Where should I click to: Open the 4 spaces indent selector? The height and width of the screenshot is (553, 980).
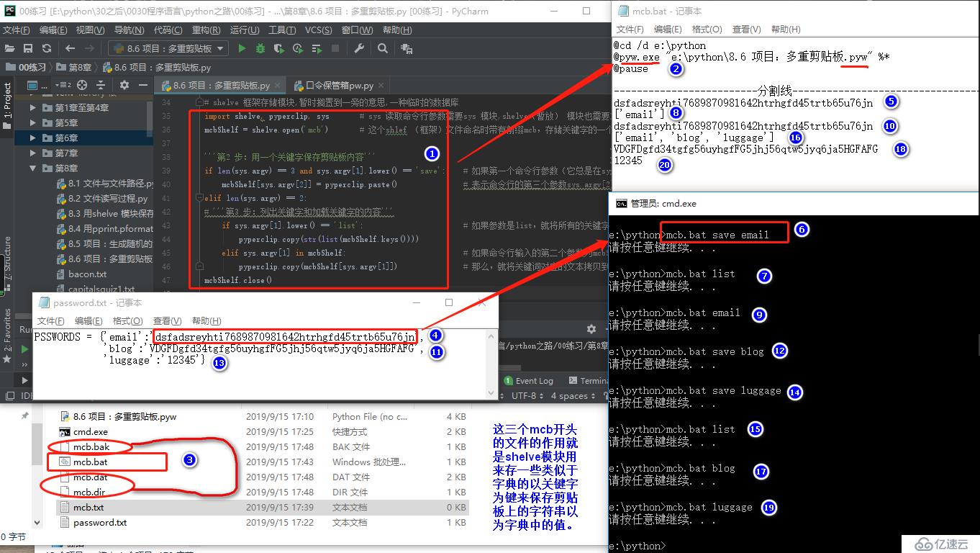pos(573,396)
